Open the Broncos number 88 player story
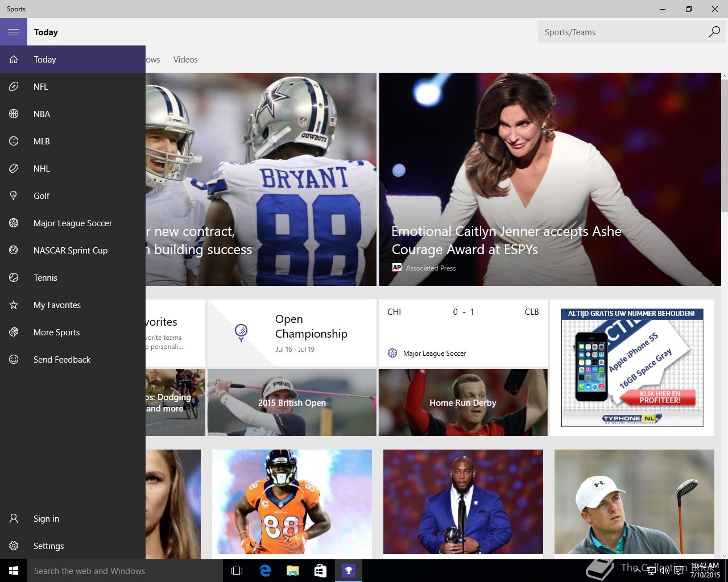The image size is (728, 582). [x=292, y=502]
